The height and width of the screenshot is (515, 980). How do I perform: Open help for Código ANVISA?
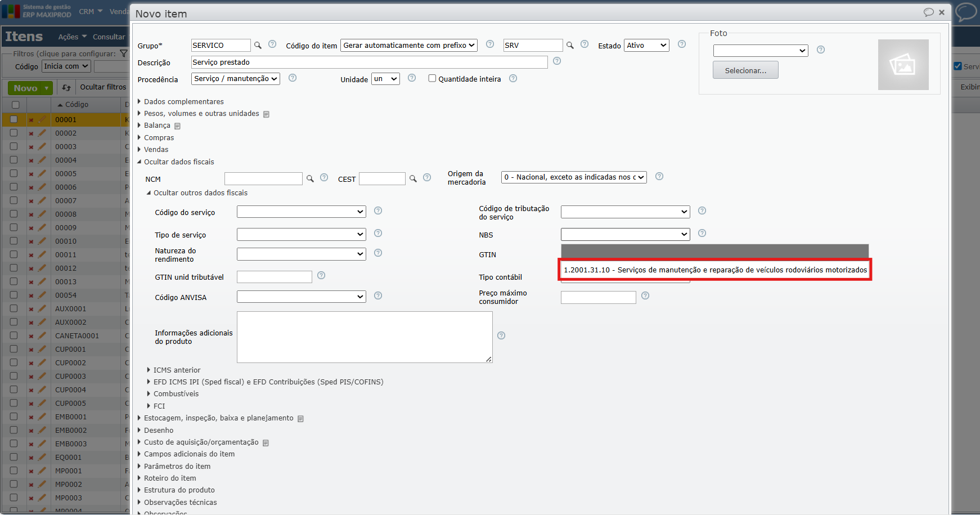point(378,295)
